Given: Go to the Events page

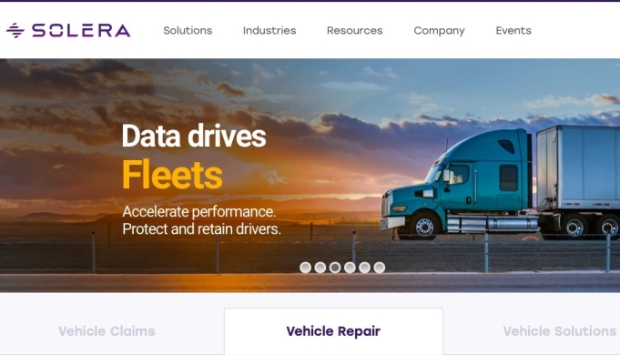Looking at the screenshot, I should [x=513, y=30].
